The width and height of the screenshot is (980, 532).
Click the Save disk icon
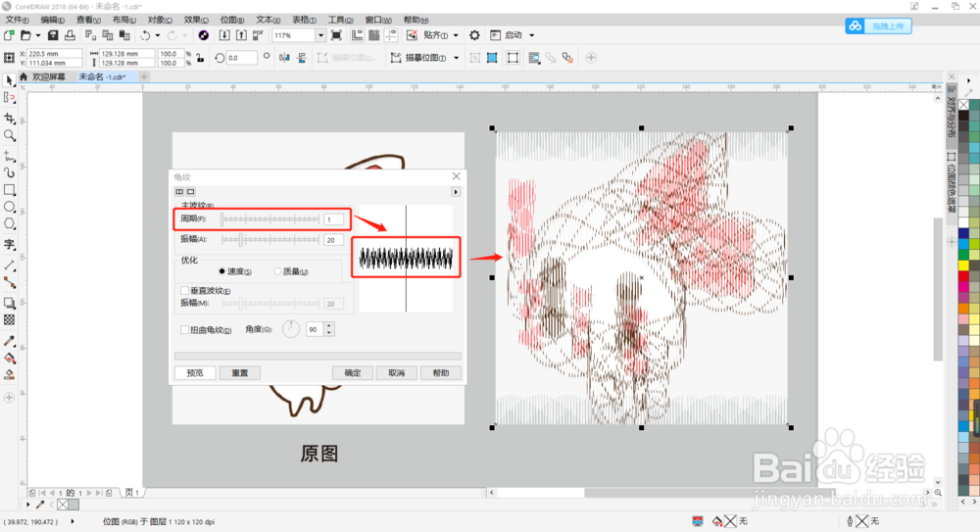click(x=53, y=35)
